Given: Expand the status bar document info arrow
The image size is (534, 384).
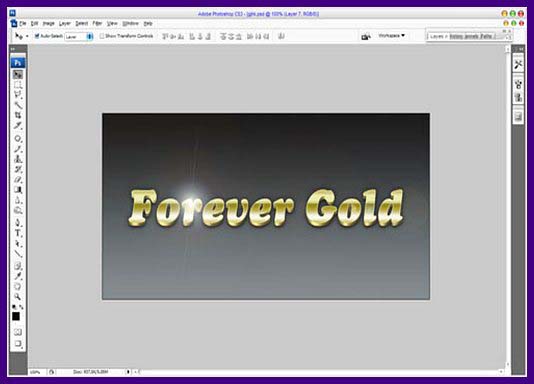Looking at the screenshot, I should [128, 372].
